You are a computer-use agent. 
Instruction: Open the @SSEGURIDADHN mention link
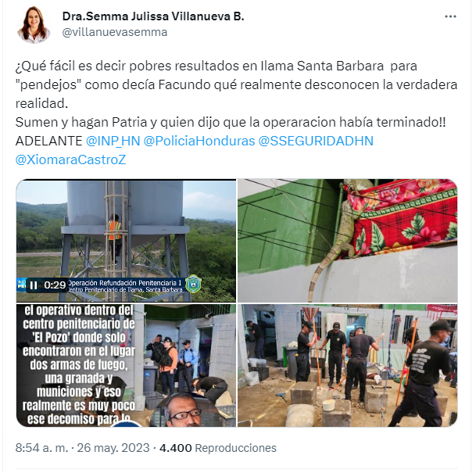click(x=316, y=142)
